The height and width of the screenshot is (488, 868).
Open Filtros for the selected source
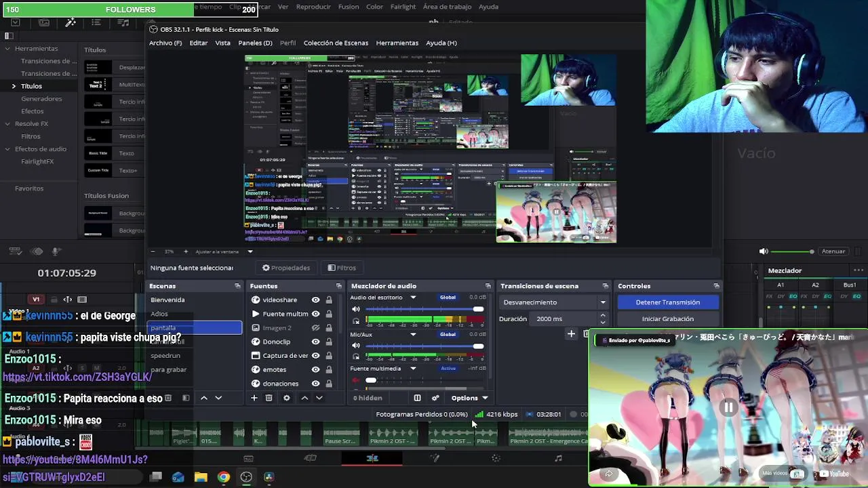(x=341, y=268)
